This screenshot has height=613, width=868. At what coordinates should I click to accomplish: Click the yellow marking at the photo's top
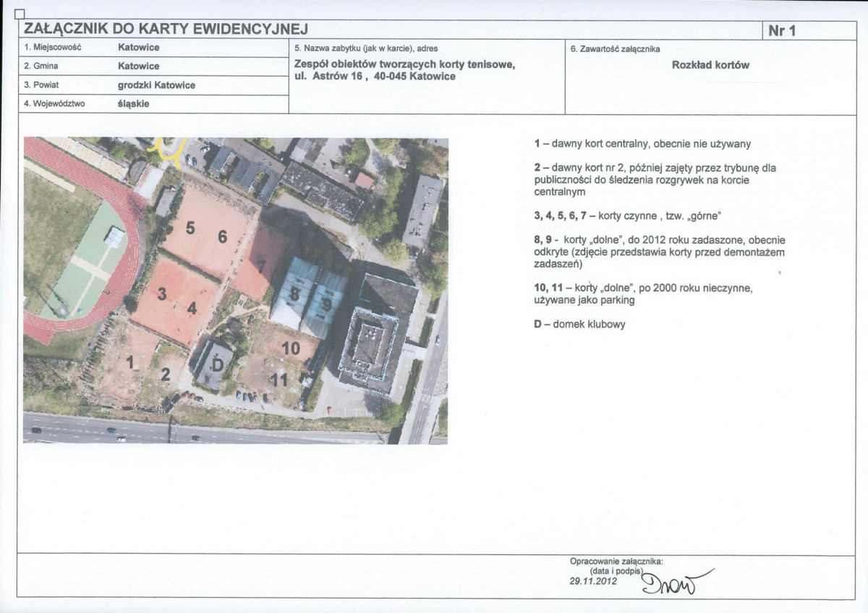[x=169, y=150]
